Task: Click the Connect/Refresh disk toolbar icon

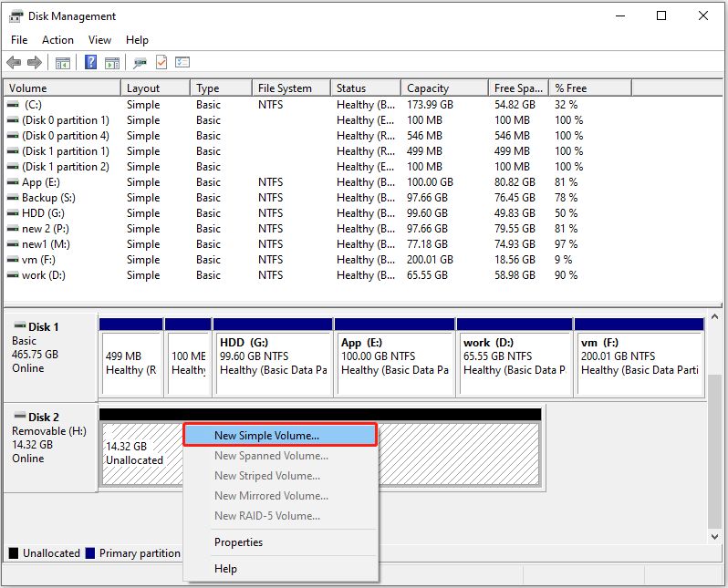Action: click(x=140, y=63)
